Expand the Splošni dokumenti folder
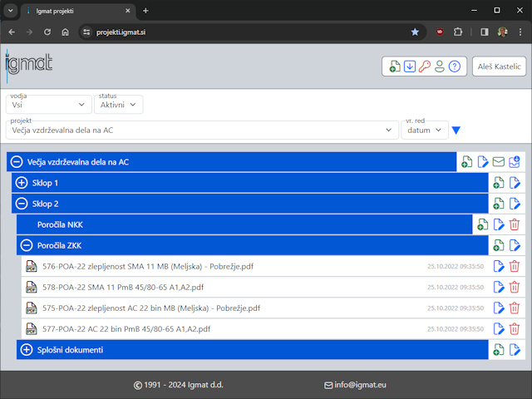The image size is (532, 399). pos(27,349)
